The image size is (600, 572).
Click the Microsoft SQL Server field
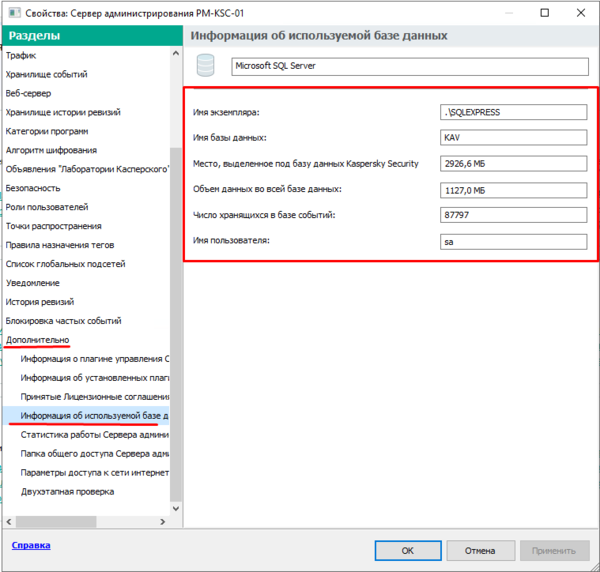click(410, 67)
